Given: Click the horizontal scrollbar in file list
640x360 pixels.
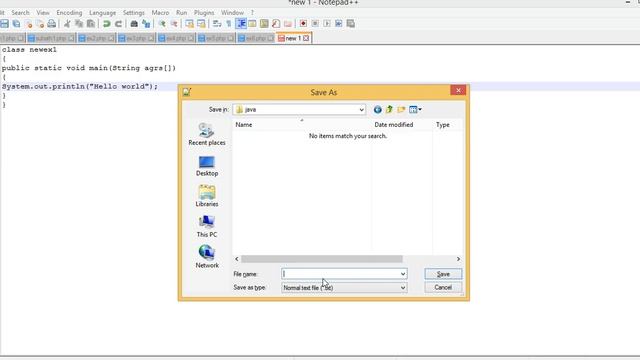Looking at the screenshot, I should 322,259.
